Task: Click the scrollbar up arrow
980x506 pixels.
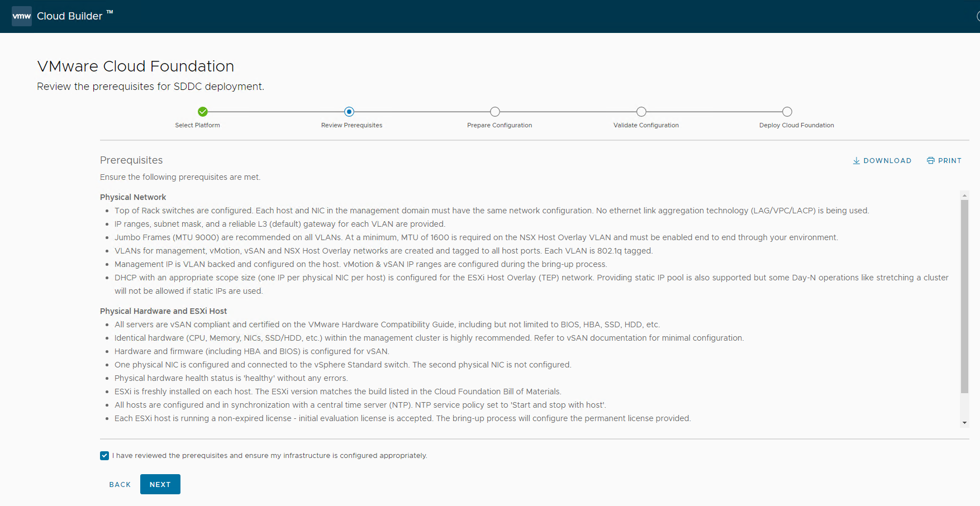Action: [964, 195]
